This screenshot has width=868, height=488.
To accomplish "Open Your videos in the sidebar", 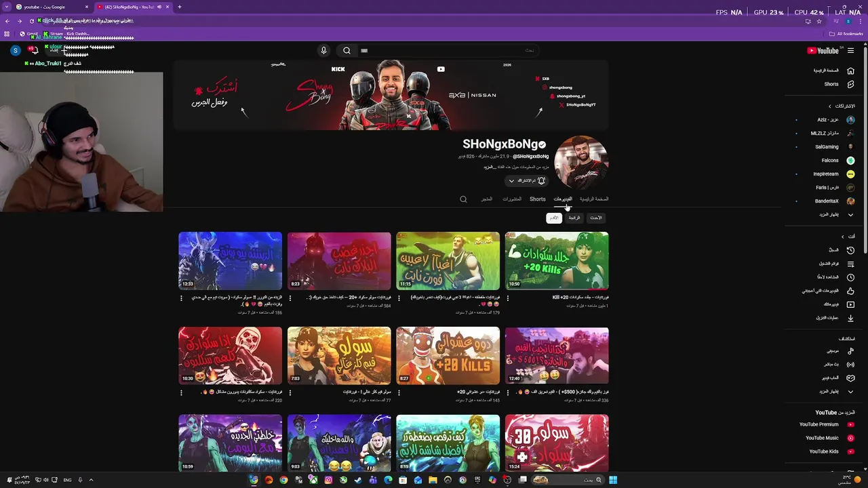I will pos(833,304).
